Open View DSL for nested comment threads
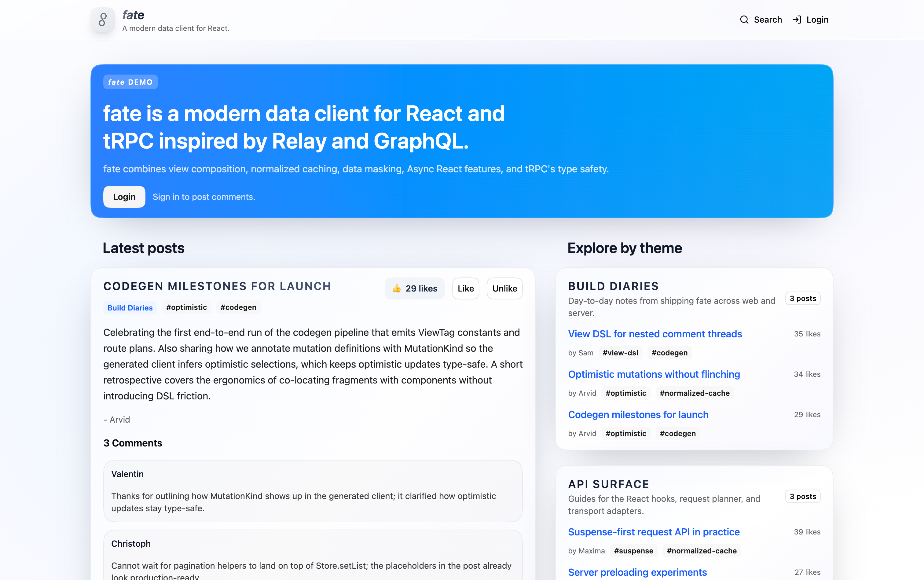This screenshot has height=580, width=924. 655,334
